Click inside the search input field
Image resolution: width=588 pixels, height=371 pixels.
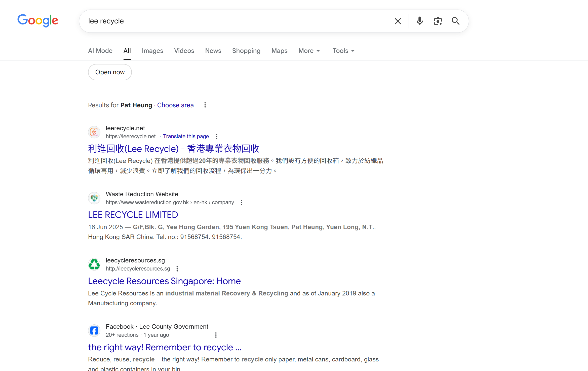tap(226, 21)
